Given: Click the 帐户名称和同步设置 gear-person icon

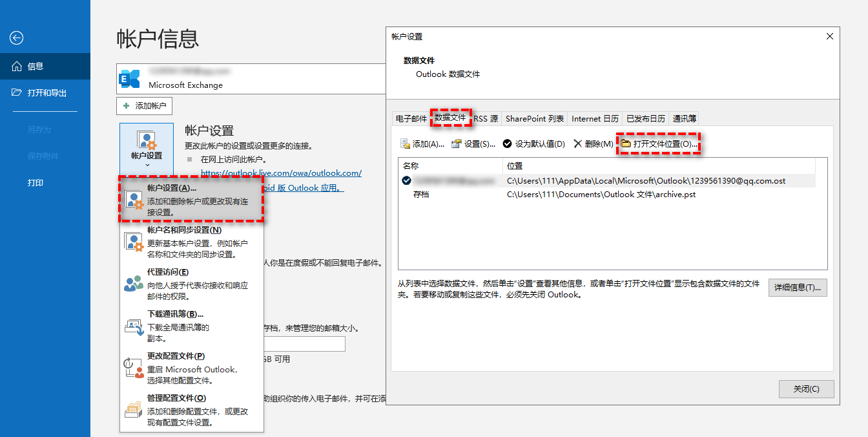Looking at the screenshot, I should tap(134, 242).
